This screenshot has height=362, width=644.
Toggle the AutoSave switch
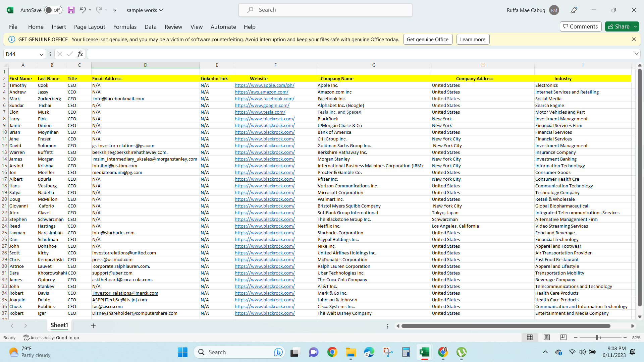(x=53, y=10)
